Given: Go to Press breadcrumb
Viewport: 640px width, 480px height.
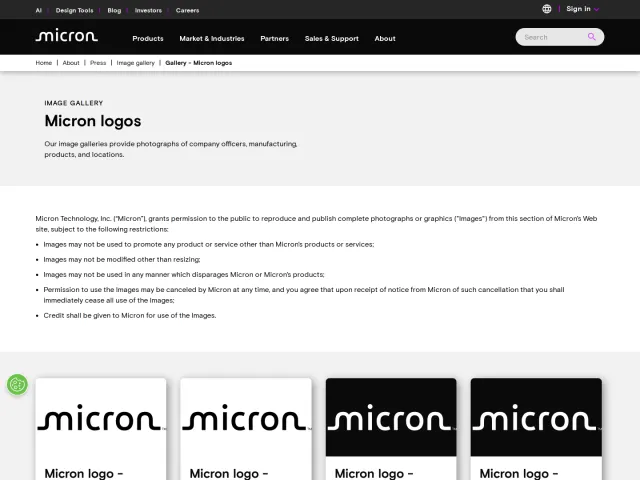Looking at the screenshot, I should 98,63.
